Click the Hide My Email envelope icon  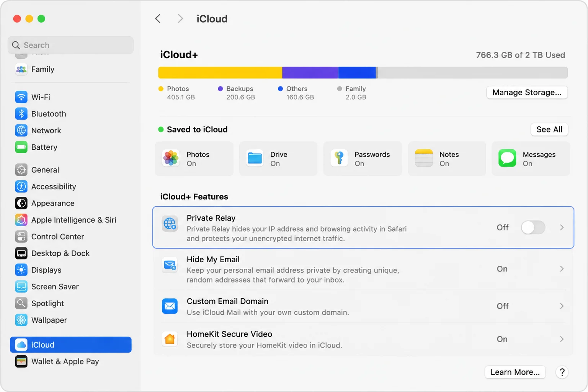coord(170,265)
